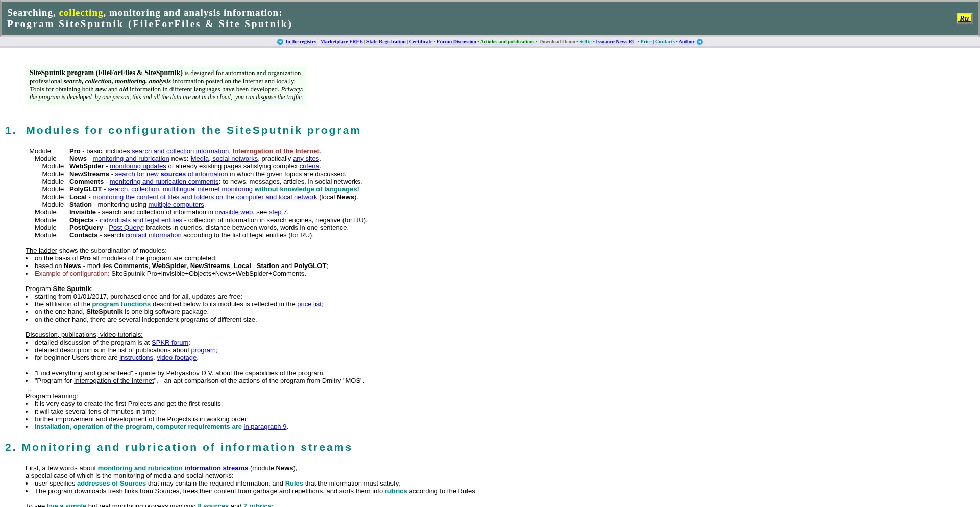
Task: Click the green 'rubrics' text
Action: click(x=396, y=491)
